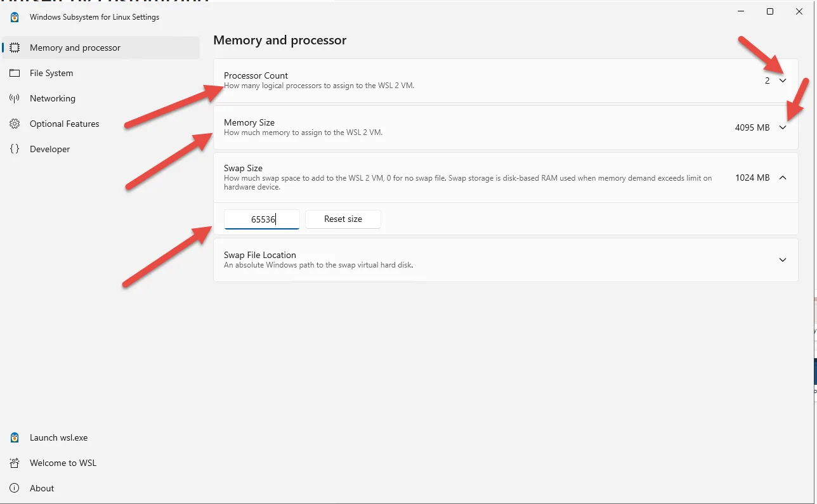Expand the Processor Count setting chevron
This screenshot has width=817, height=504.
tap(783, 81)
